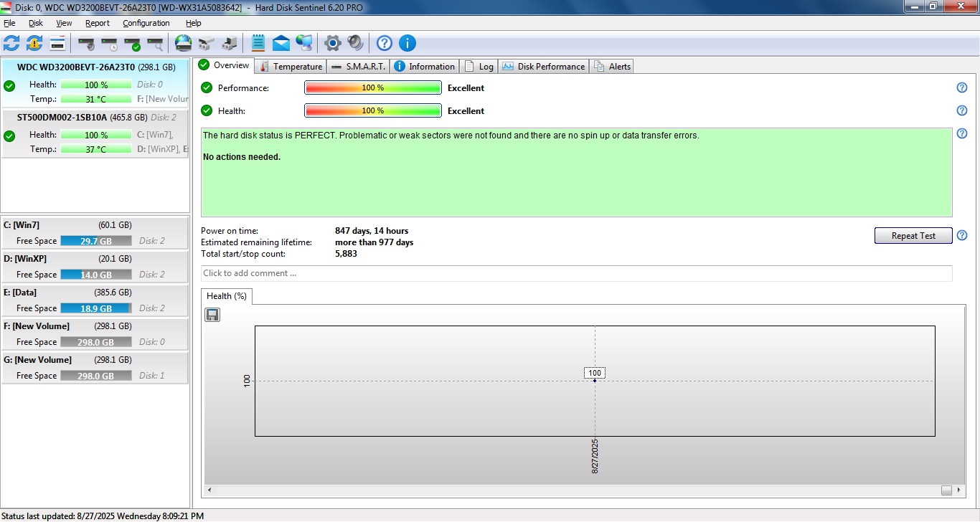
Task: Click green status check of the WDC disk
Action: tap(9, 86)
